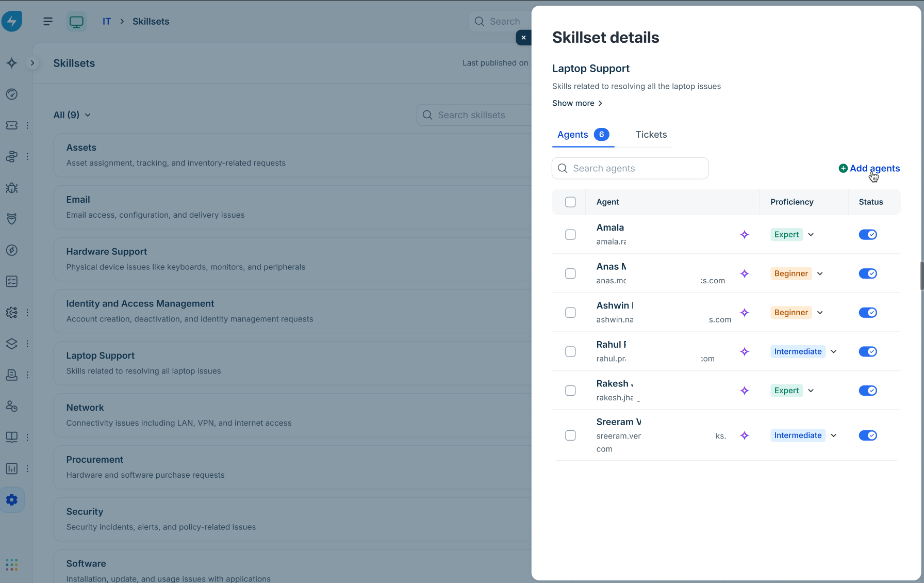Open the cog-cluster icon in sidebar
Image resolution: width=924 pixels, height=583 pixels.
pos(12,313)
